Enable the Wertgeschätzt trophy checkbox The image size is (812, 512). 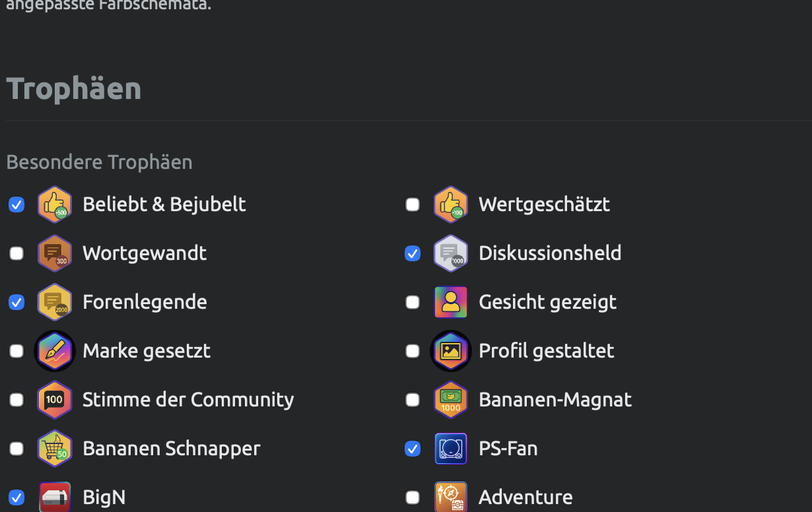pyautogui.click(x=413, y=205)
